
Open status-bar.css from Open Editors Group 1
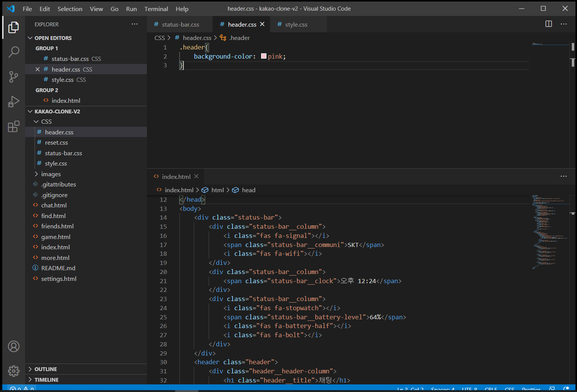click(86, 59)
